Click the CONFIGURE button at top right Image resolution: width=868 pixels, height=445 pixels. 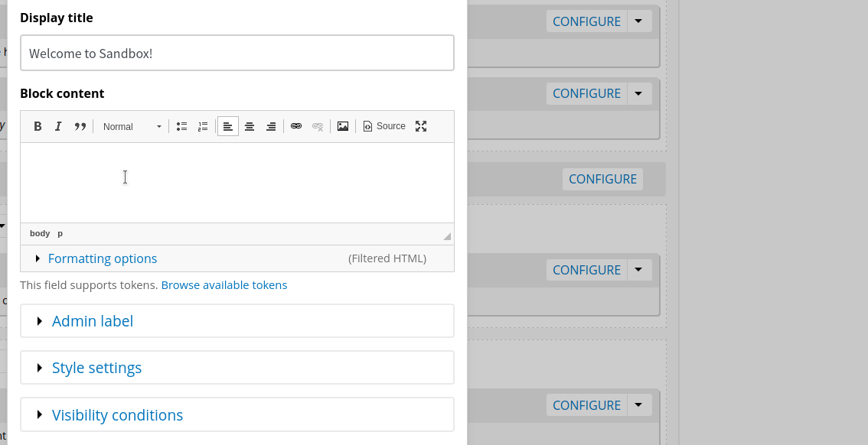[587, 21]
